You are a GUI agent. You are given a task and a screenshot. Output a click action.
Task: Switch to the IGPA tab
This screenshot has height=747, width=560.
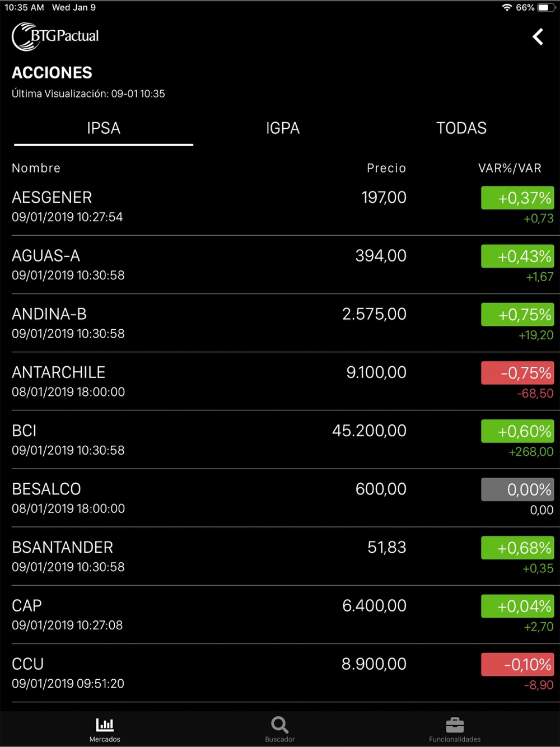point(283,128)
